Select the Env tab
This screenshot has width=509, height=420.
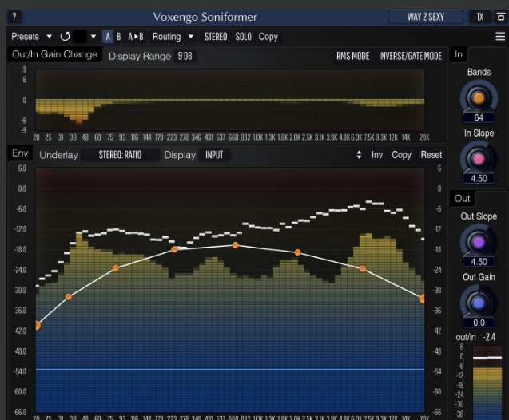tap(20, 153)
